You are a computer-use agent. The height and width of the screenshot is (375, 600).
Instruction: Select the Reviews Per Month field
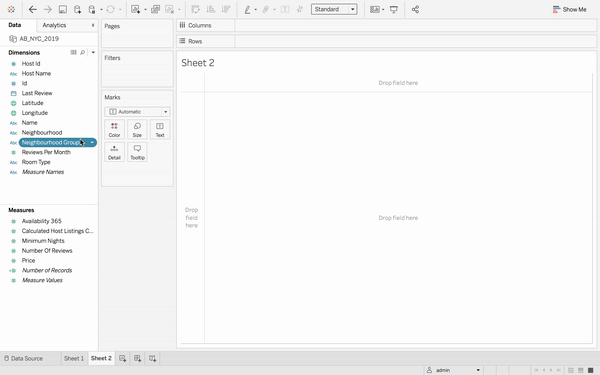[46, 152]
